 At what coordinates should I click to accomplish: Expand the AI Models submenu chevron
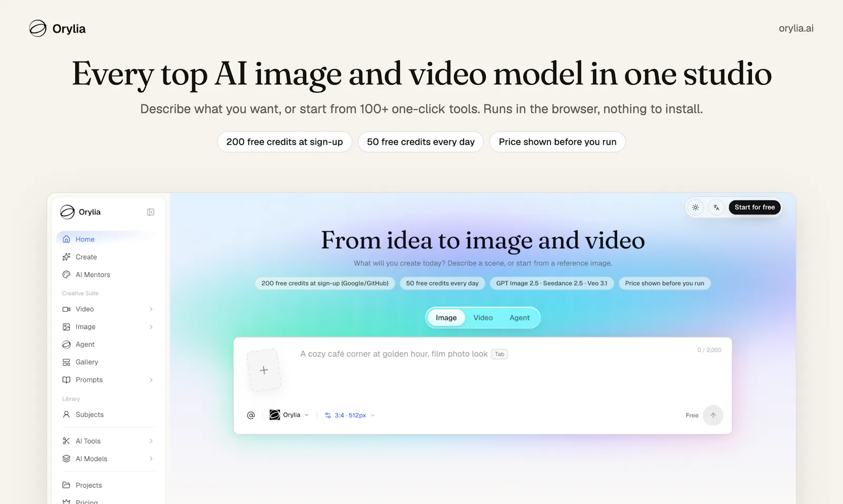click(x=151, y=459)
